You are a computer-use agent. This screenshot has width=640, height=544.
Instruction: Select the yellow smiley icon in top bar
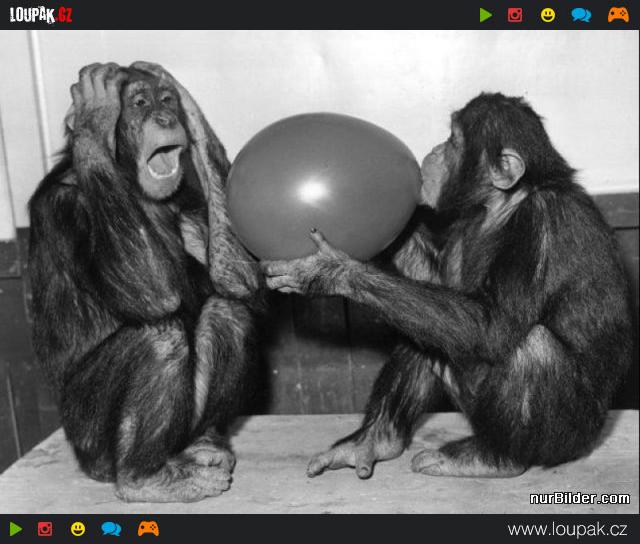pos(548,15)
